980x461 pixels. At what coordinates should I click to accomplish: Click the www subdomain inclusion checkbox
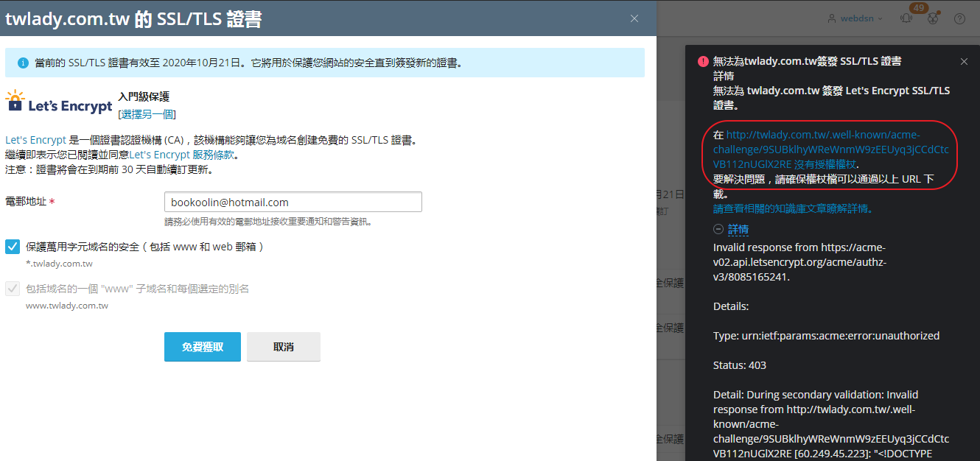pos(13,289)
